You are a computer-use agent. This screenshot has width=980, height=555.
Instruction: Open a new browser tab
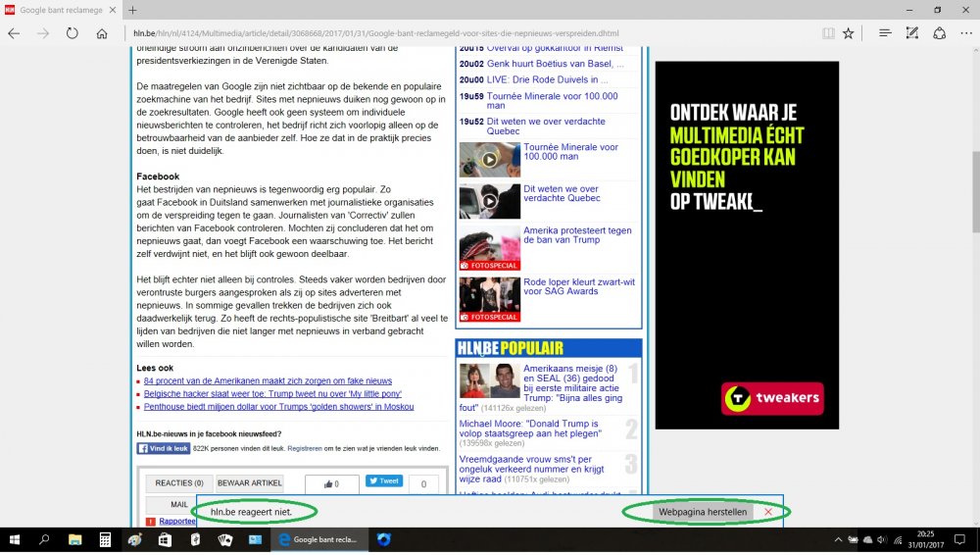132,10
